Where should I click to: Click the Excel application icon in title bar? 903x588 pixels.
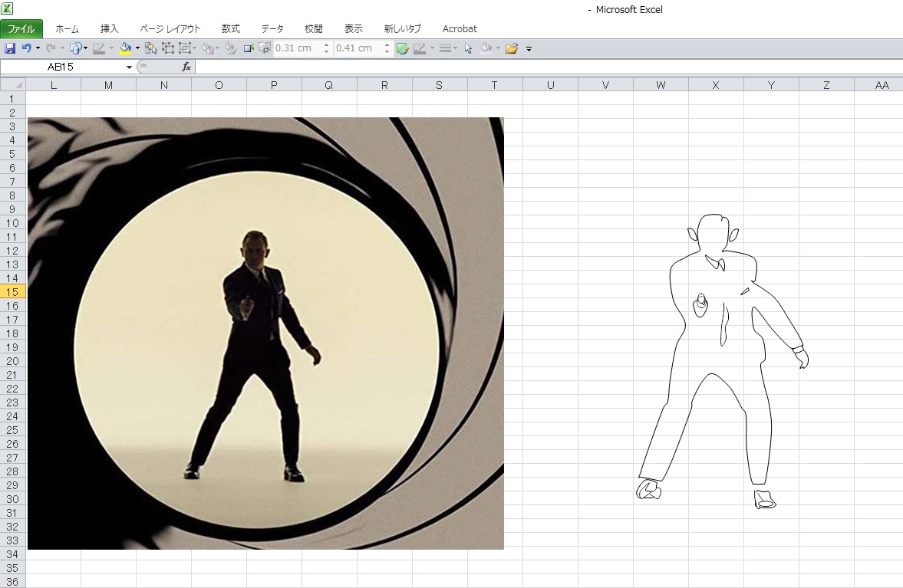click(7, 8)
